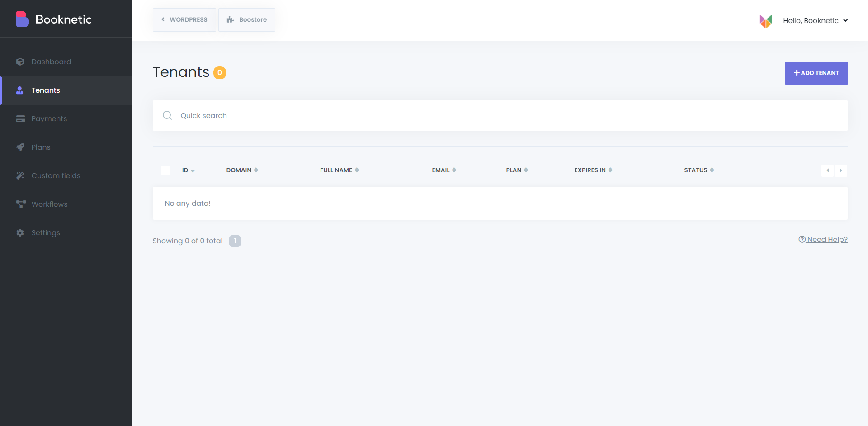Click the Plans rocket icon
The image size is (868, 426).
[x=20, y=147]
